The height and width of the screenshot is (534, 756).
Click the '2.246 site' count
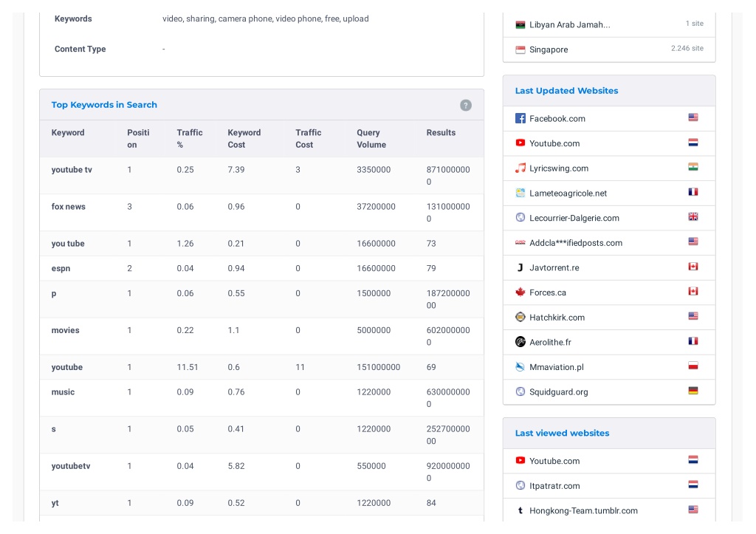click(x=687, y=48)
